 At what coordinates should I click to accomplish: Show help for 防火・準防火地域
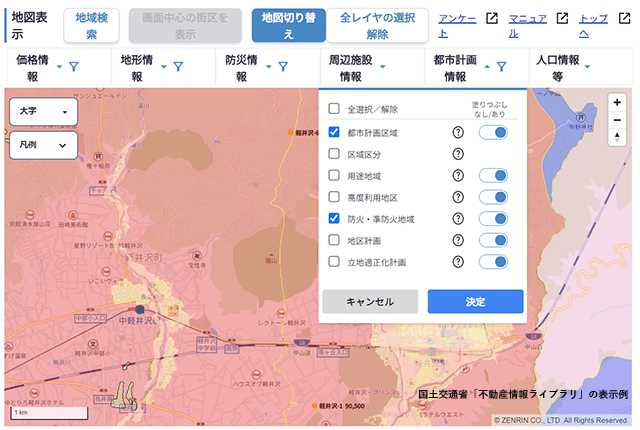(x=458, y=218)
